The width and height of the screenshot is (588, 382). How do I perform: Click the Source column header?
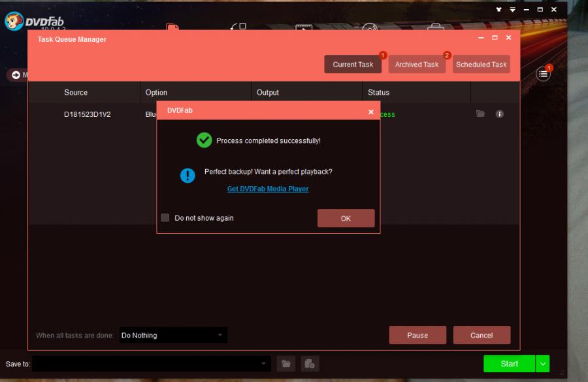(x=76, y=92)
